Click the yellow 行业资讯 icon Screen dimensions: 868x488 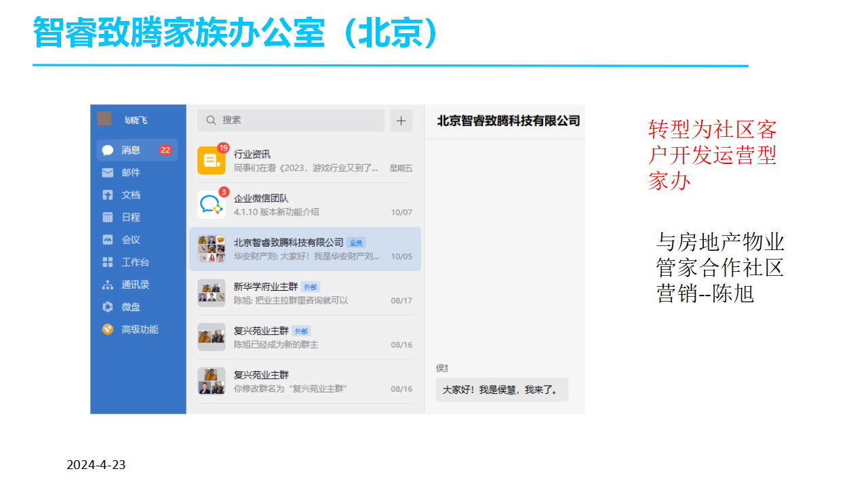point(211,161)
